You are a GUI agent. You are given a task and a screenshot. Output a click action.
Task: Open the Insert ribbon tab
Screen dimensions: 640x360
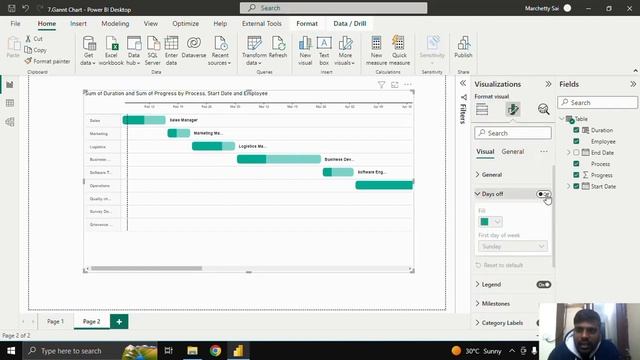(78, 24)
